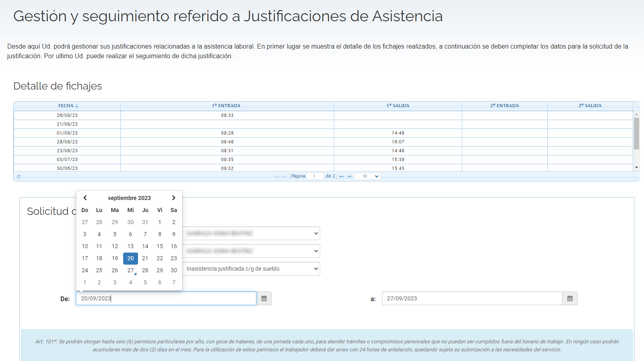Image resolution: width=644 pixels, height=361 pixels.
Task: Go to previous month in the date picker
Action: coord(85,198)
